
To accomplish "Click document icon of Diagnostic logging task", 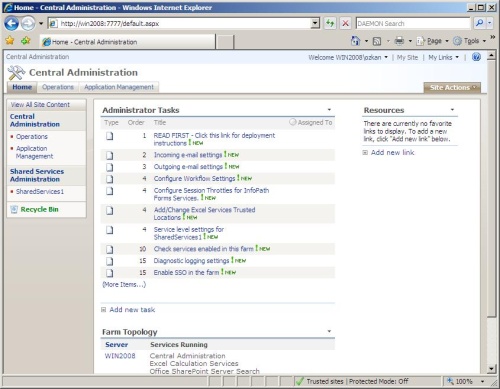I will pos(110,261).
